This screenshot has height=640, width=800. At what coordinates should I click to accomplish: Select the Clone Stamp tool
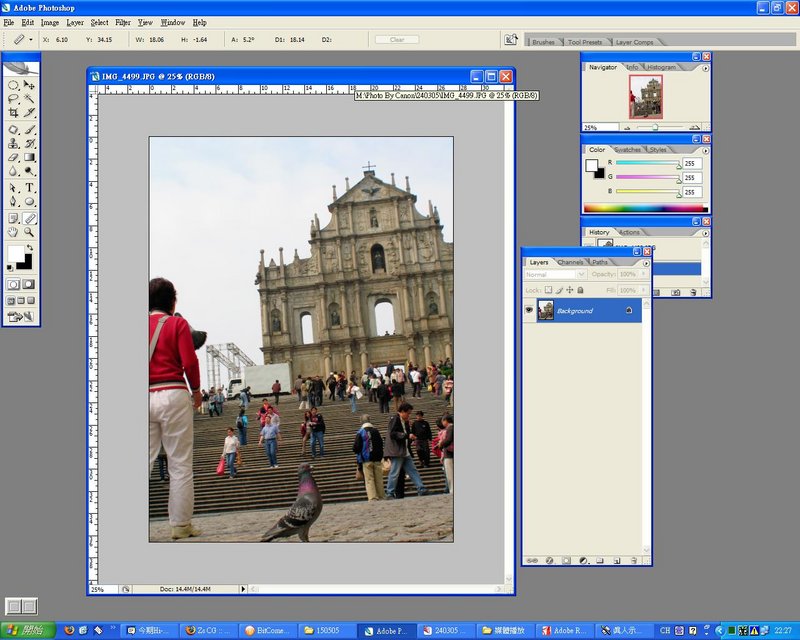click(x=13, y=143)
